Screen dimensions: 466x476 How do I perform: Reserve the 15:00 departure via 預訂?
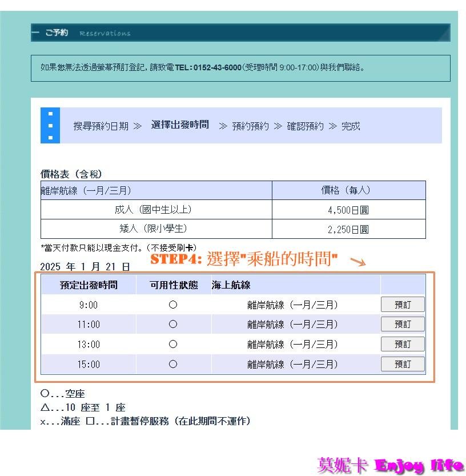pos(403,364)
